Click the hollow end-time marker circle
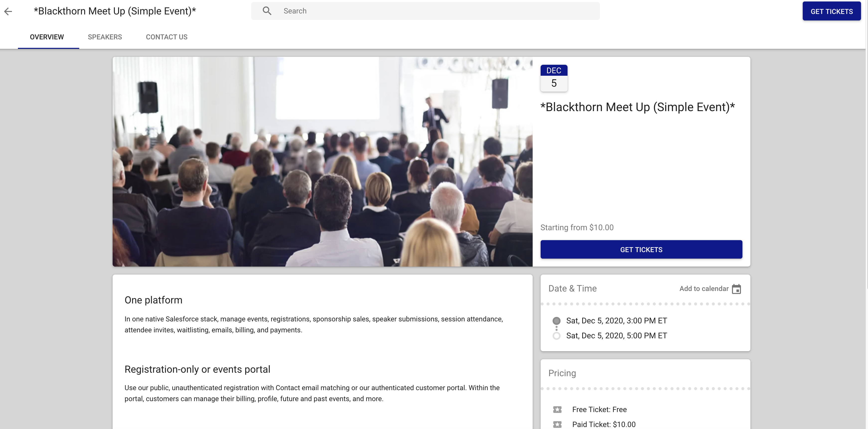The height and width of the screenshot is (429, 868). coord(556,336)
